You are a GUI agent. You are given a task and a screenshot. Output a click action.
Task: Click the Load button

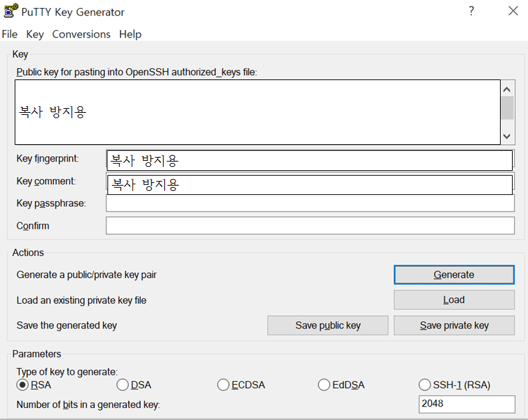[454, 300]
